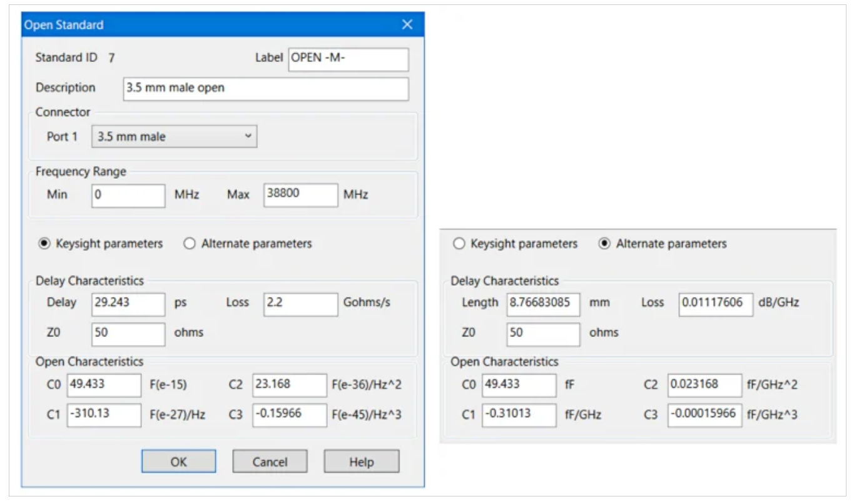This screenshot has height=504, width=854.
Task: Click the 'Frequency Range' group title
Action: pyautogui.click(x=80, y=171)
